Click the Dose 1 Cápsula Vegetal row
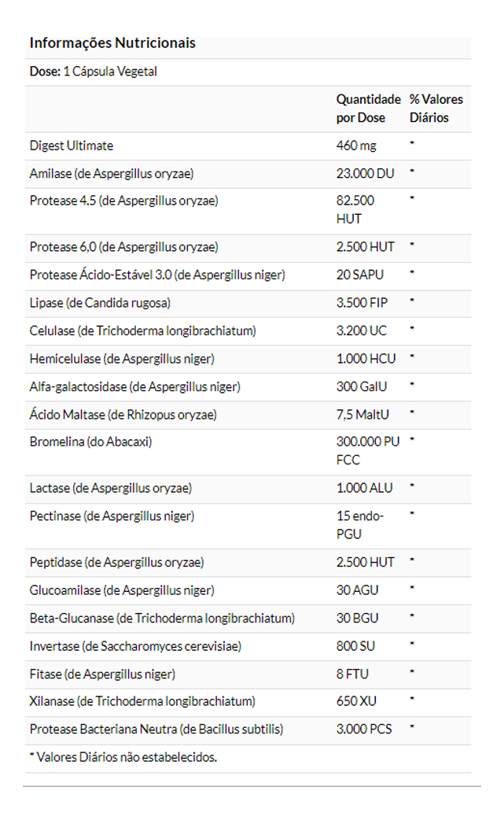 pyautogui.click(x=94, y=72)
